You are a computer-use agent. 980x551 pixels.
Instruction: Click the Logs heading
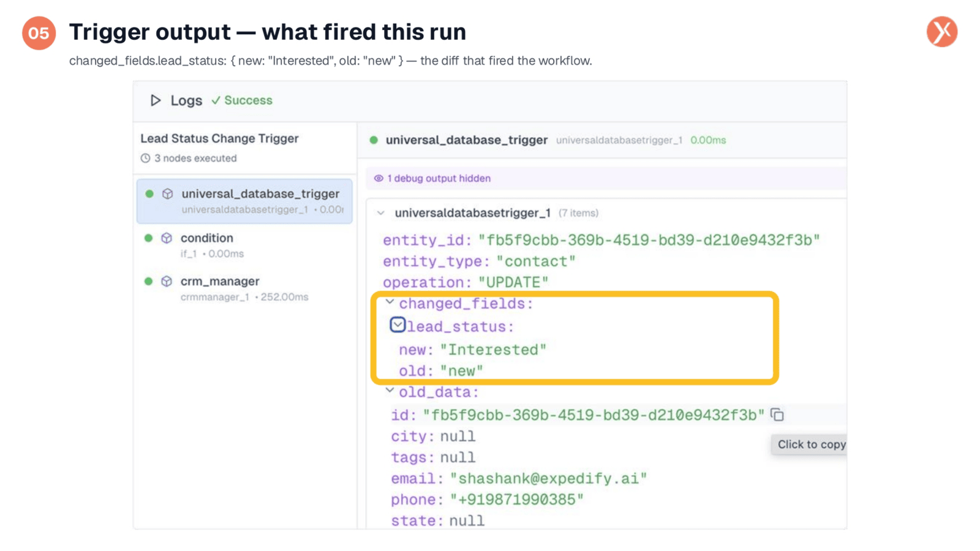186,100
